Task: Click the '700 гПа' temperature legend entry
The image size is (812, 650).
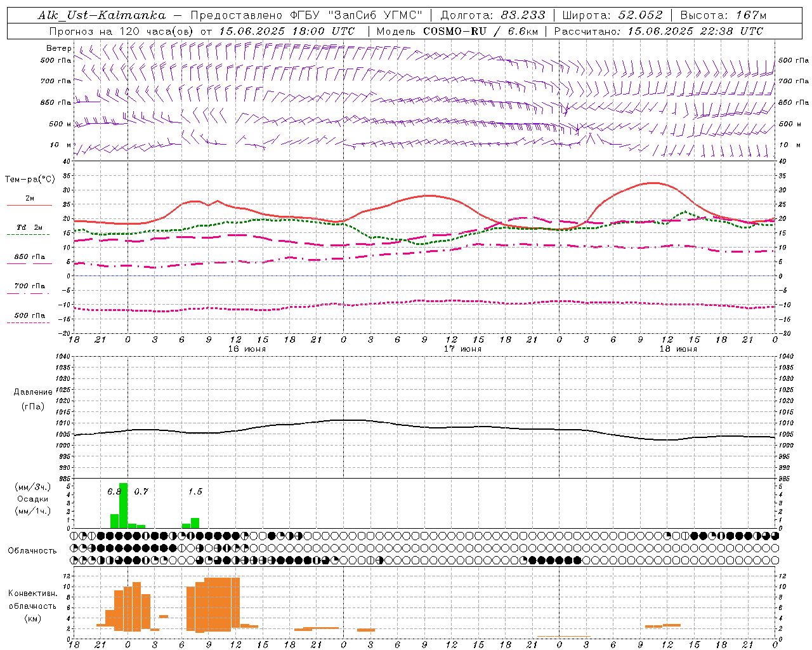Action: pos(30,286)
